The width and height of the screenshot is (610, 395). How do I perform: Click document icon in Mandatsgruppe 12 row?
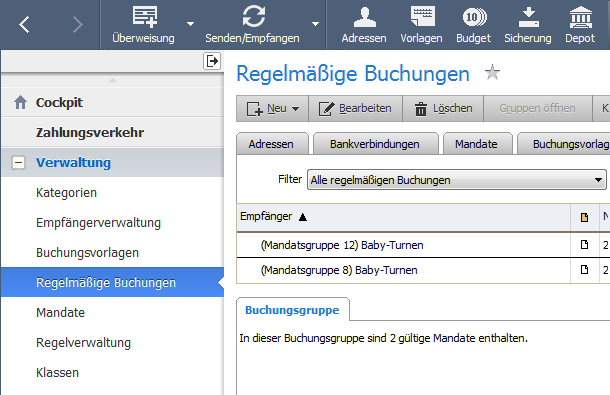584,244
